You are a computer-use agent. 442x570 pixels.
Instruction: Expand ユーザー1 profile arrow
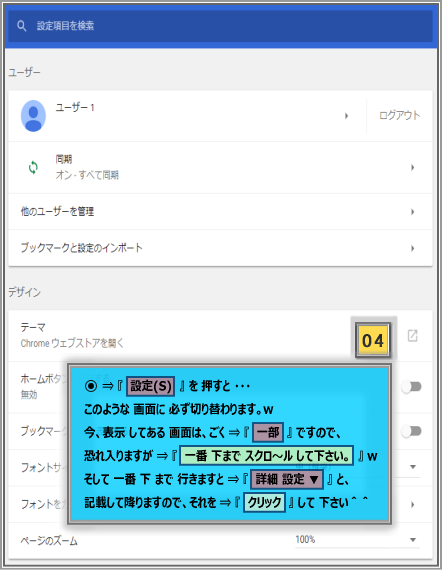pos(346,116)
